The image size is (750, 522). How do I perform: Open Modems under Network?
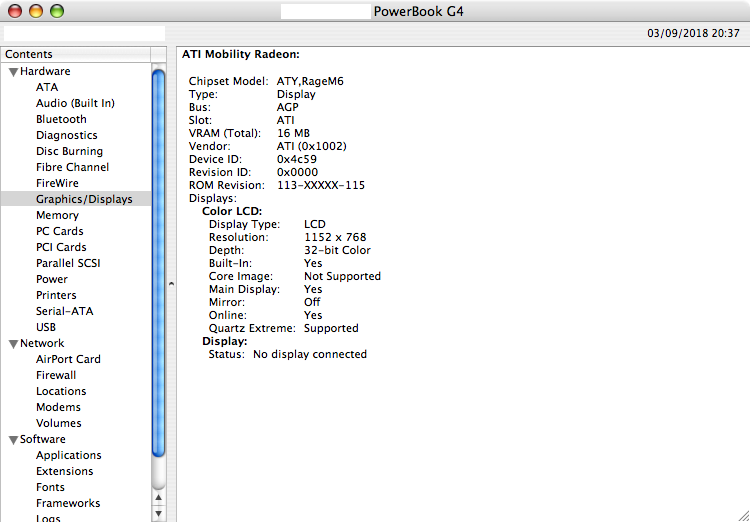point(58,407)
